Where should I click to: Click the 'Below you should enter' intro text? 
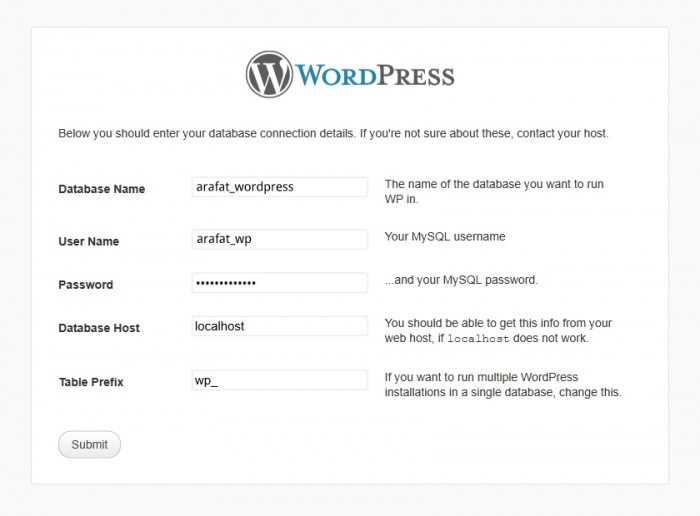pyautogui.click(x=333, y=133)
